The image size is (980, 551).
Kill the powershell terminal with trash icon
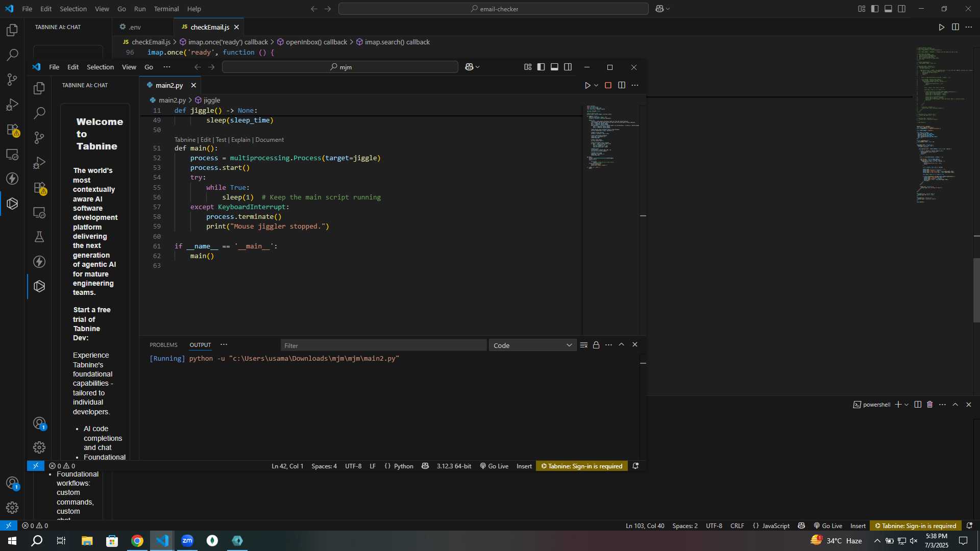[x=929, y=405]
